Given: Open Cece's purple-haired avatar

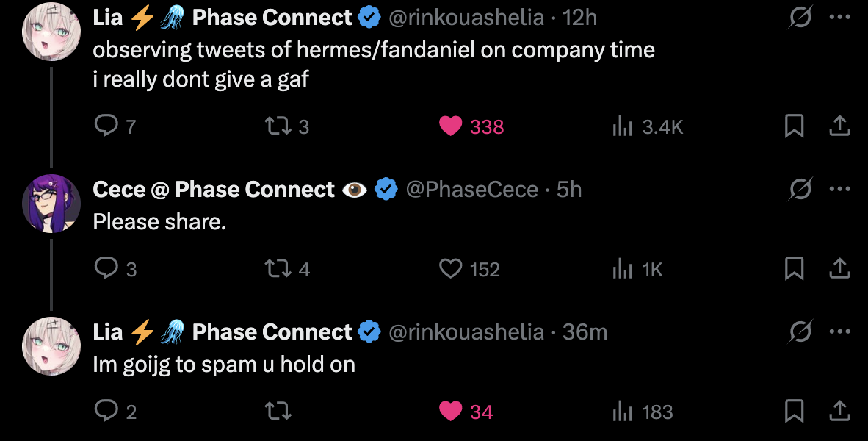Looking at the screenshot, I should (51, 204).
